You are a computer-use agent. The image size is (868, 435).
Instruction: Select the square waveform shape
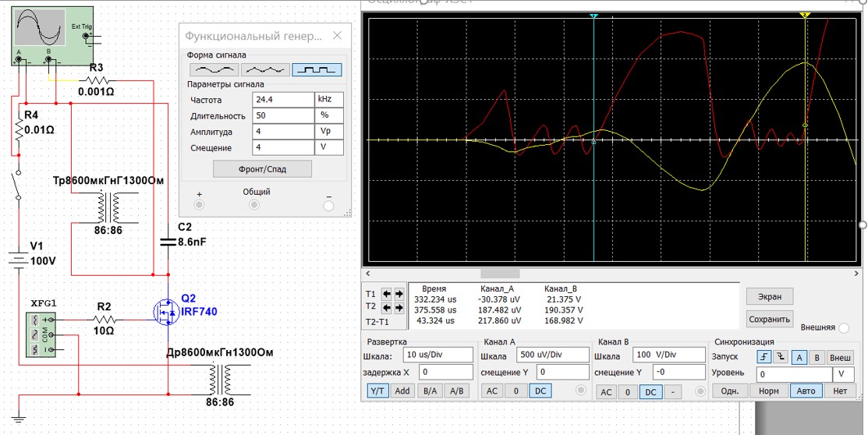coord(317,69)
